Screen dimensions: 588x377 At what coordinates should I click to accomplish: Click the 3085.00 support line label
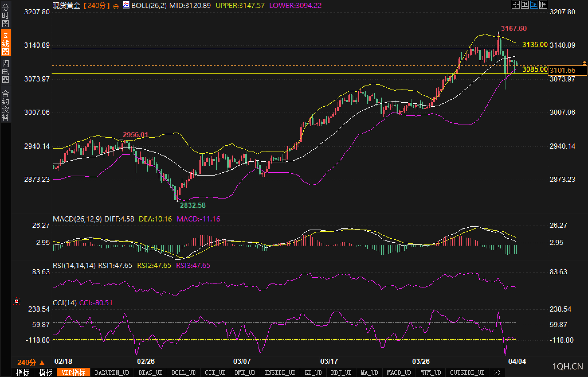coord(535,69)
